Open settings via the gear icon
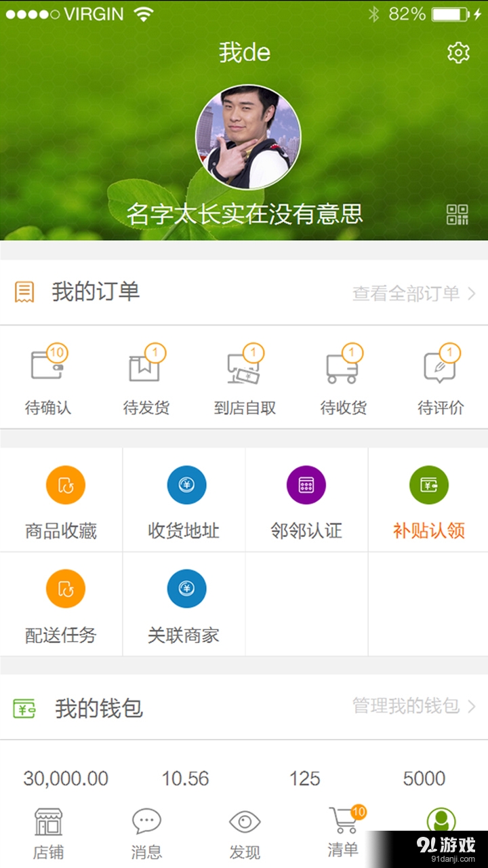This screenshot has width=488, height=868. (459, 52)
